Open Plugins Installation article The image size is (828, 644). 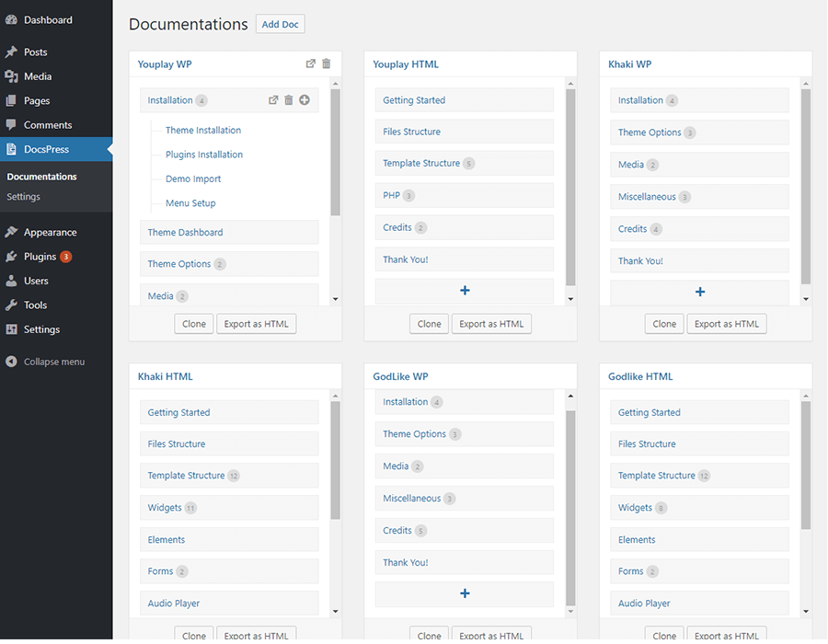tap(204, 155)
